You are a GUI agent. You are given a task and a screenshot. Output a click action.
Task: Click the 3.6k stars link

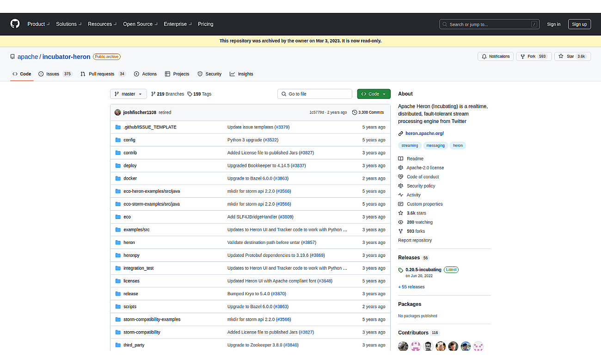point(416,213)
